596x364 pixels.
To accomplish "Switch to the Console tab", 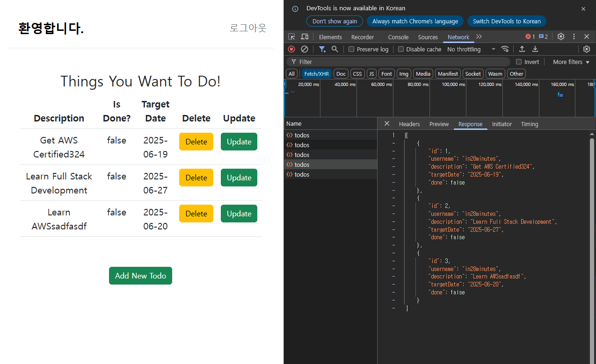I will coord(398,37).
